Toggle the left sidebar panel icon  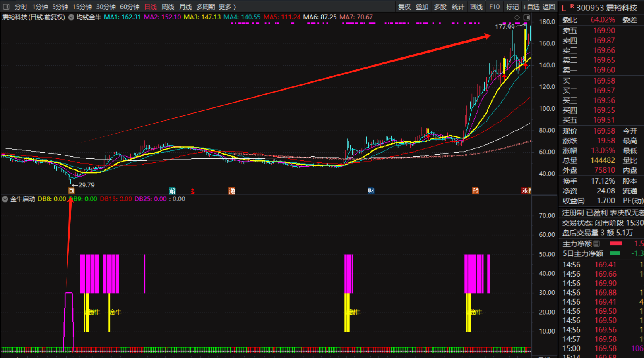pyautogui.click(x=6, y=7)
